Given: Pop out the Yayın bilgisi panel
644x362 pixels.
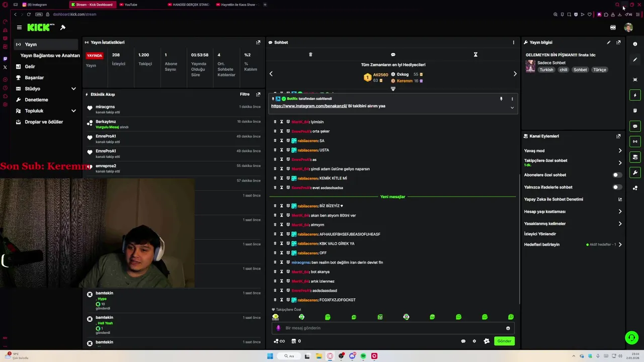Looking at the screenshot, I should tap(618, 42).
